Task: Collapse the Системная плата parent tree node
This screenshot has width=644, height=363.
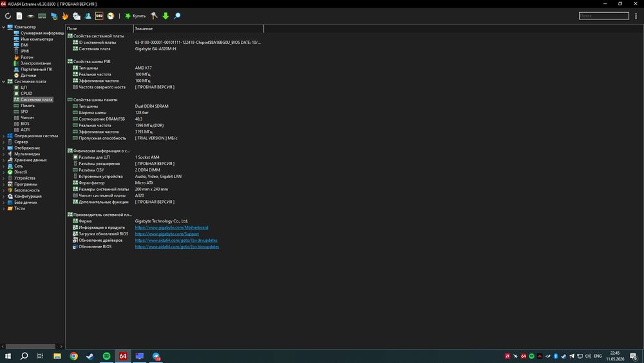Action: point(4,81)
